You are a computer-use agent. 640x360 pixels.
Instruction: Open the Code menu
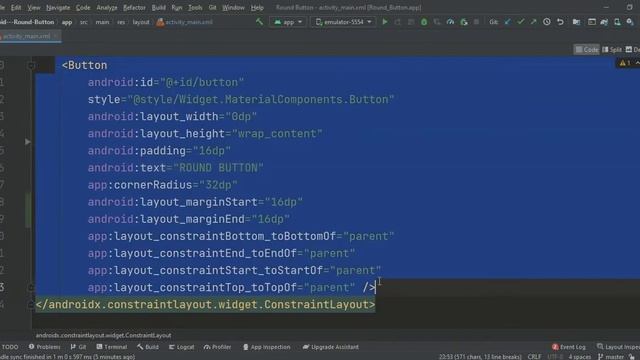(83, 7)
